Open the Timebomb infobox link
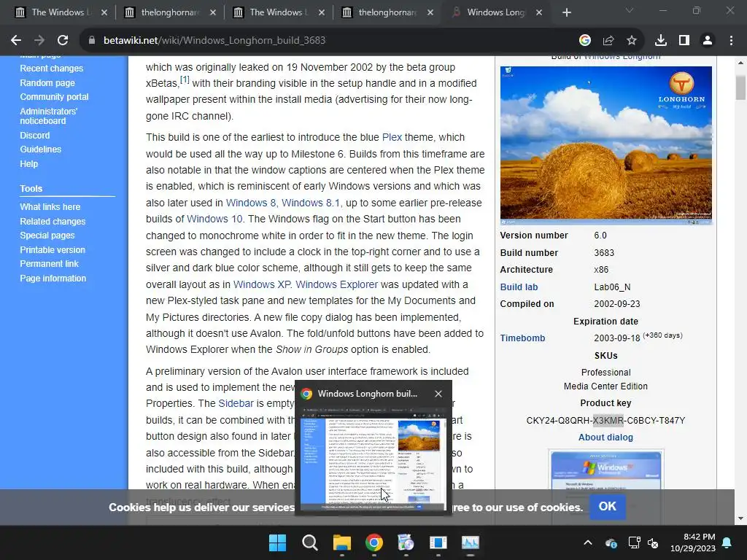The height and width of the screenshot is (560, 747). 522,338
